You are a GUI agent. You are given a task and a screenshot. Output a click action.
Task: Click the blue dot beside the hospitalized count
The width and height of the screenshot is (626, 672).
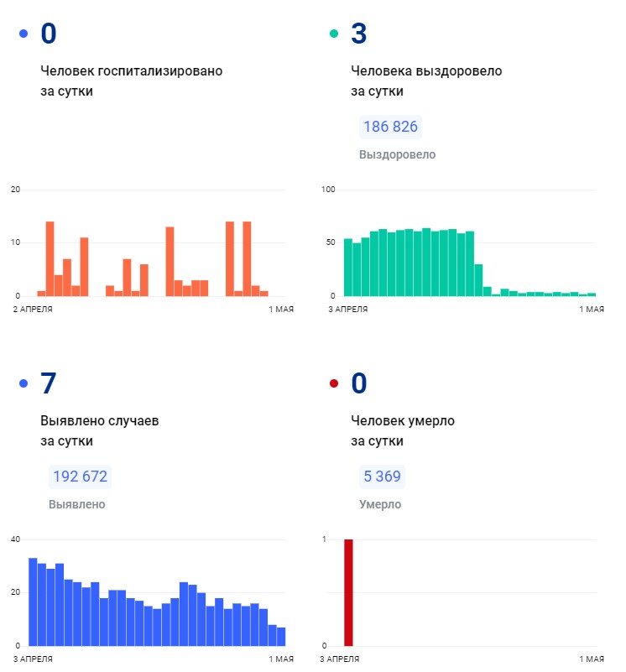(x=23, y=34)
